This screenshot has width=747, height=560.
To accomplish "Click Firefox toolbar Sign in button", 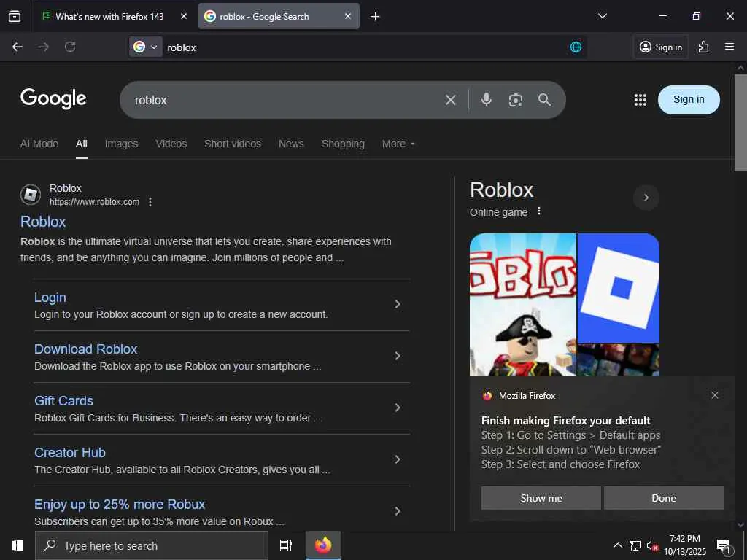I will click(661, 47).
